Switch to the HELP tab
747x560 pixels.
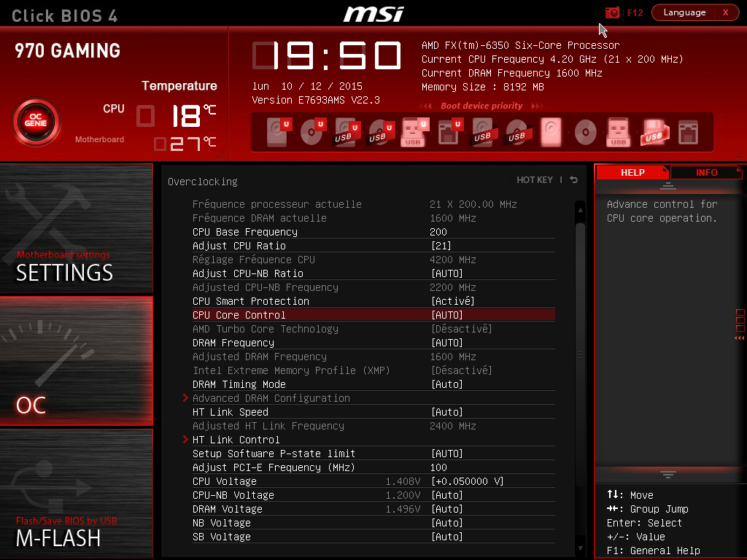[x=632, y=172]
